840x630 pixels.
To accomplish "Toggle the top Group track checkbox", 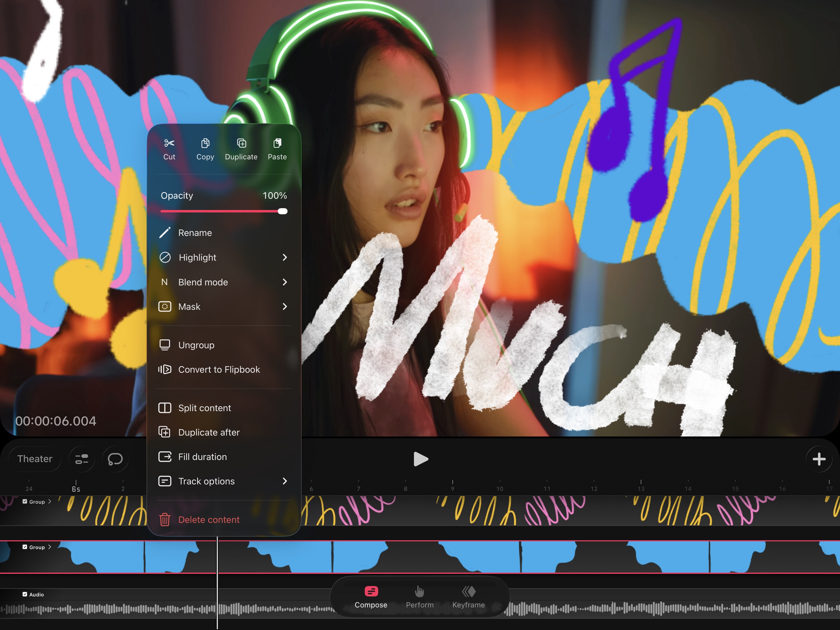I will (25, 501).
